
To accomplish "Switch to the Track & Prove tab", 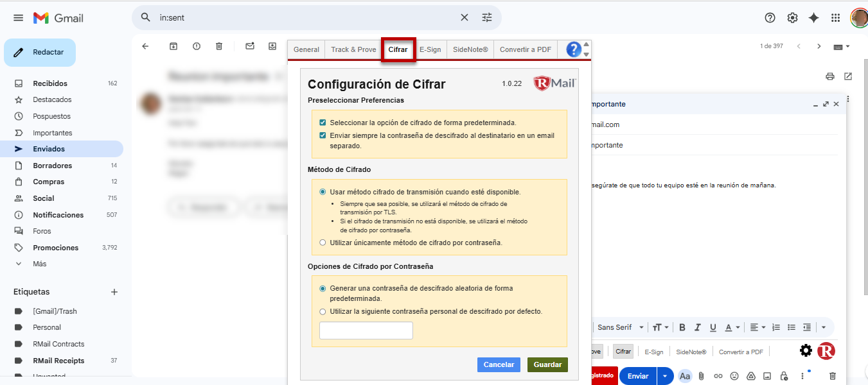I will point(353,49).
